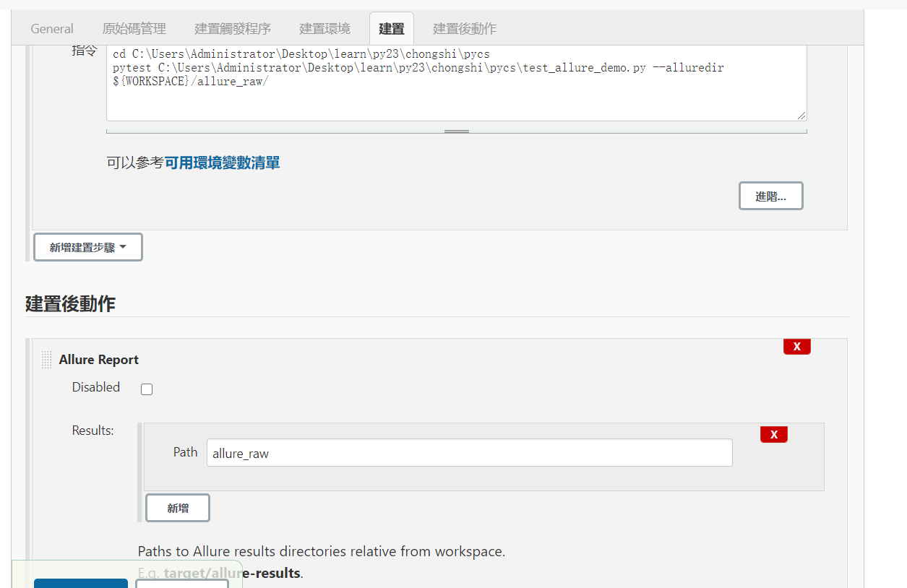The width and height of the screenshot is (907, 588).
Task: Open the 可用環境變數清單 link
Action: 222,163
